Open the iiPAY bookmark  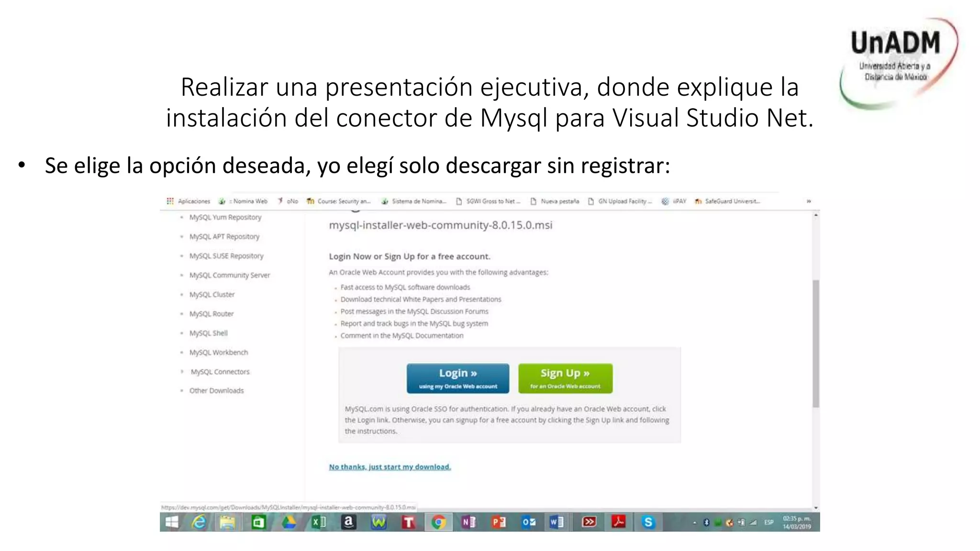click(x=674, y=201)
